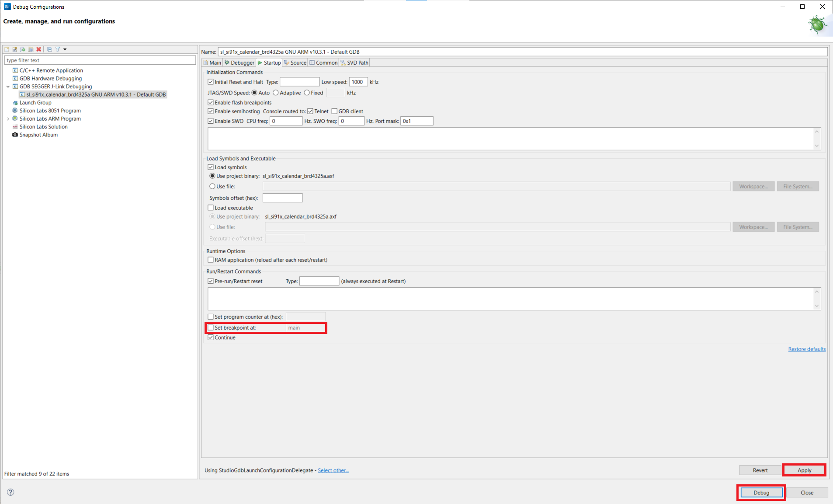This screenshot has width=833, height=504.
Task: Export the launch configuration via toolbar icon
Action: [23, 49]
